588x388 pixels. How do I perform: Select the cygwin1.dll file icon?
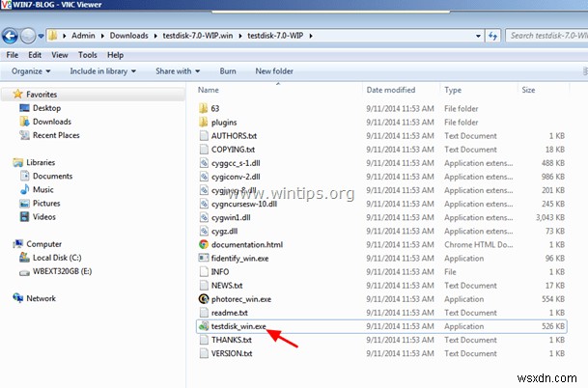[x=204, y=217]
